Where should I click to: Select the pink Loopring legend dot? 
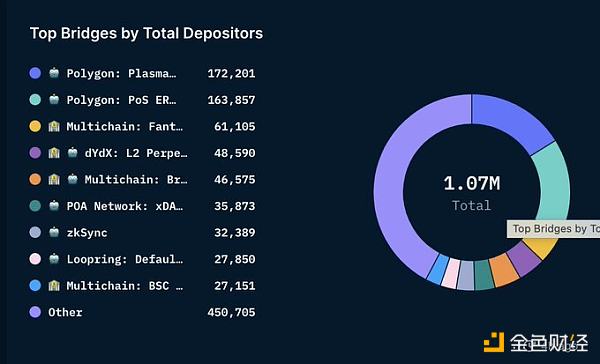(35, 259)
